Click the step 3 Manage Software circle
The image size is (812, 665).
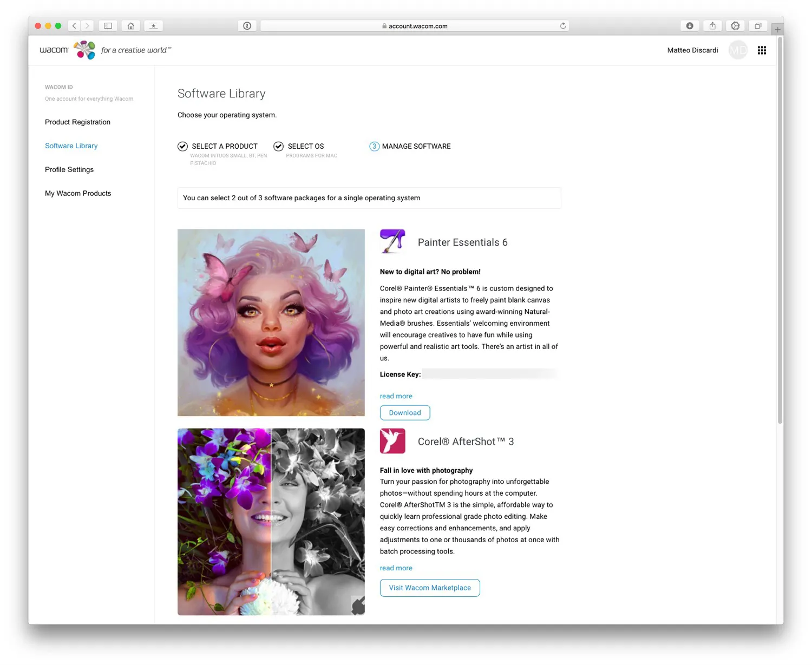pos(374,146)
